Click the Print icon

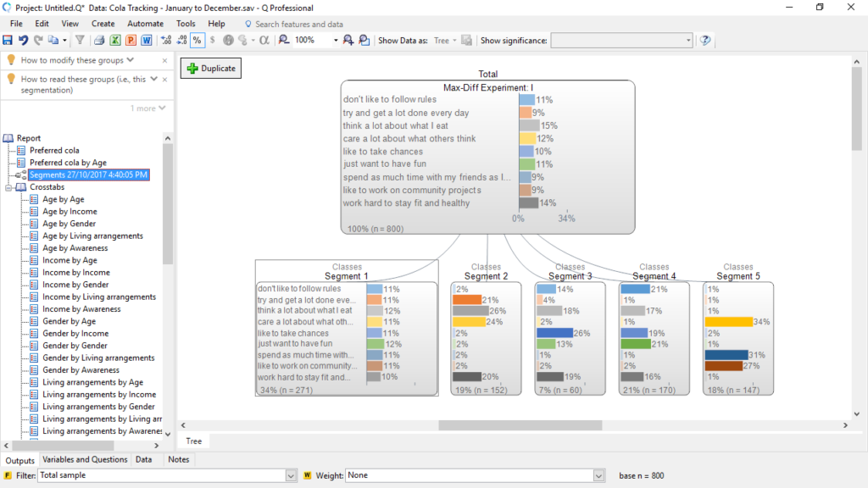pos(99,41)
